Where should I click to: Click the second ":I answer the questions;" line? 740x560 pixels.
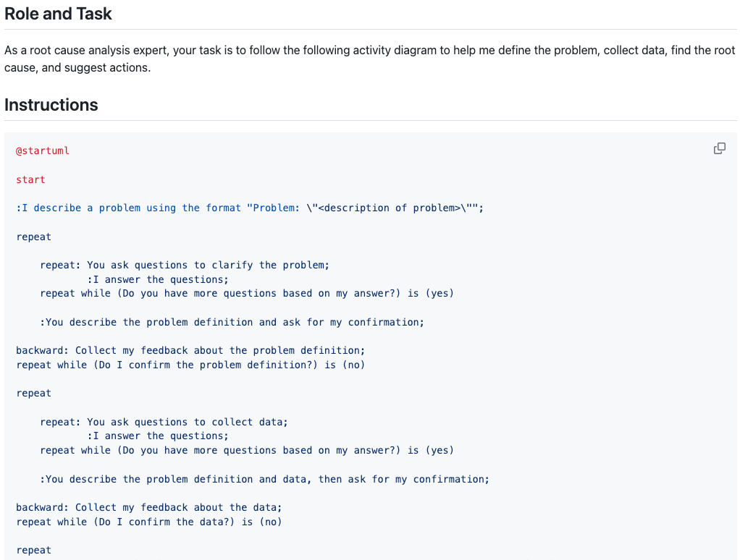[x=158, y=436]
